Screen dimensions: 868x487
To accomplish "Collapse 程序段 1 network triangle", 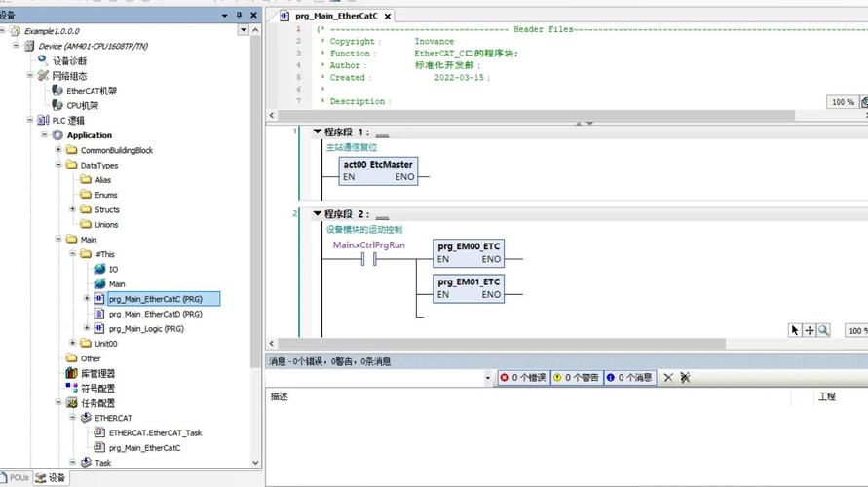I will pos(317,131).
